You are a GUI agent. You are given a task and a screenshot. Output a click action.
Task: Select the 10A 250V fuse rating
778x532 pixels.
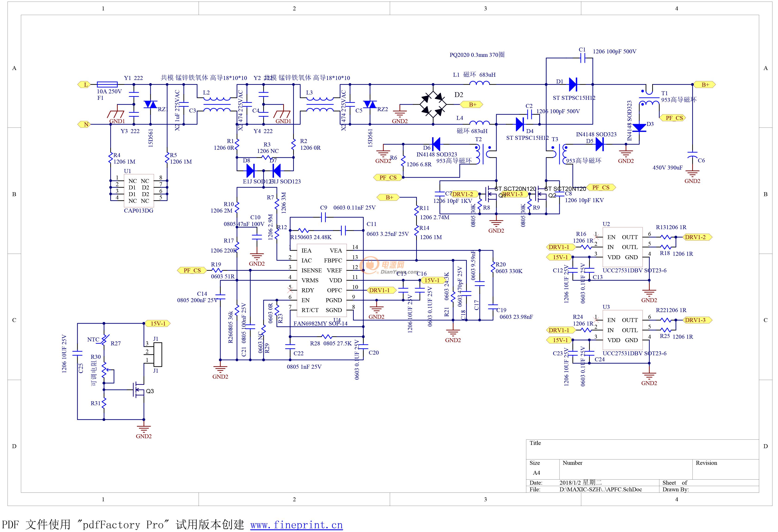click(109, 91)
